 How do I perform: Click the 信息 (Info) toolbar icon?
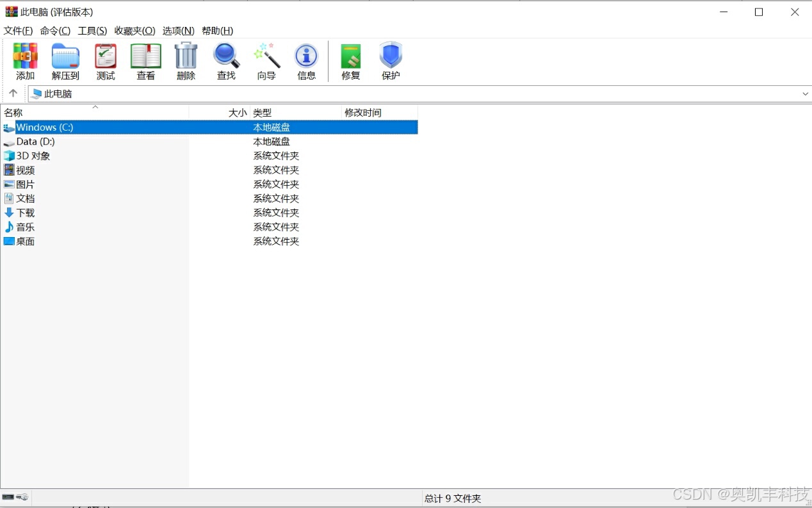[306, 61]
